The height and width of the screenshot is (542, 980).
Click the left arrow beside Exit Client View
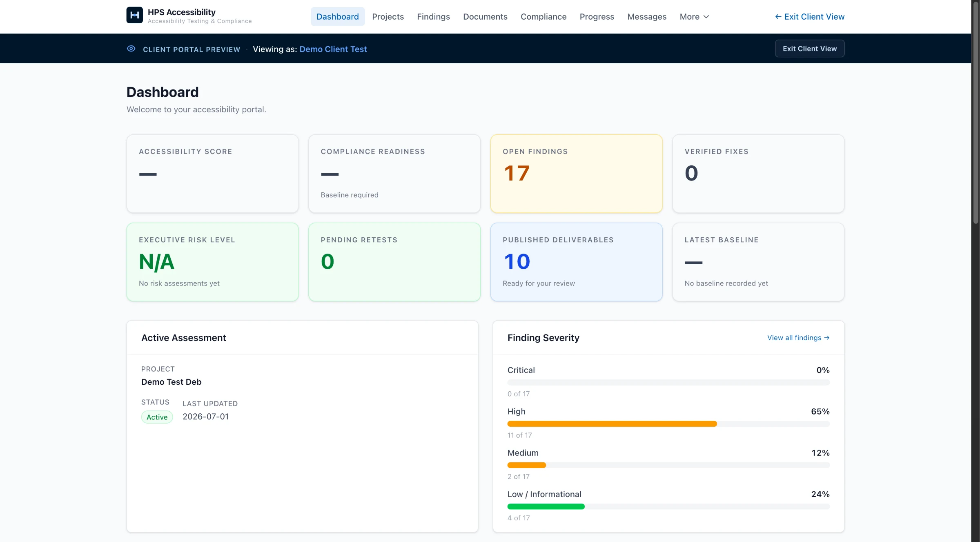[x=778, y=17]
